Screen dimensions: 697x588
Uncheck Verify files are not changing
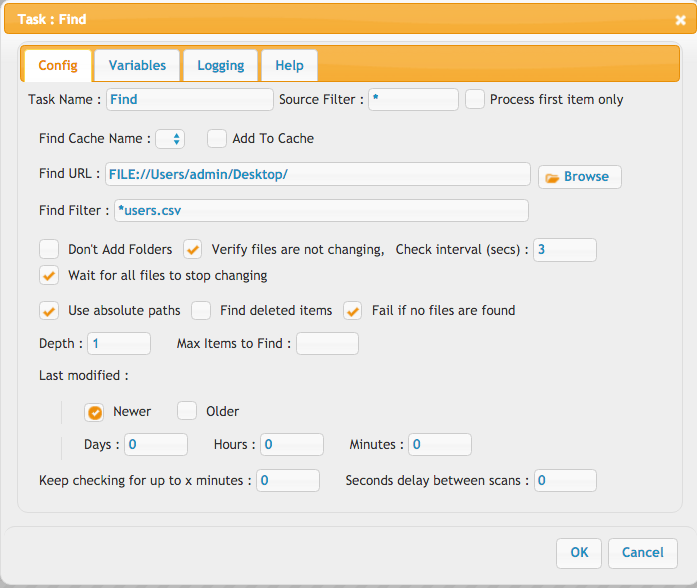(x=192, y=249)
